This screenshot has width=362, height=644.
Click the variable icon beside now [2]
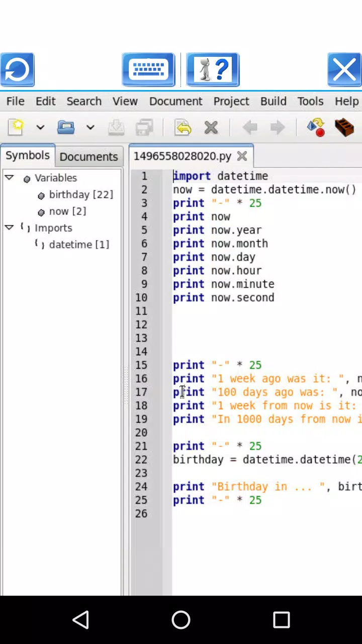(x=41, y=212)
